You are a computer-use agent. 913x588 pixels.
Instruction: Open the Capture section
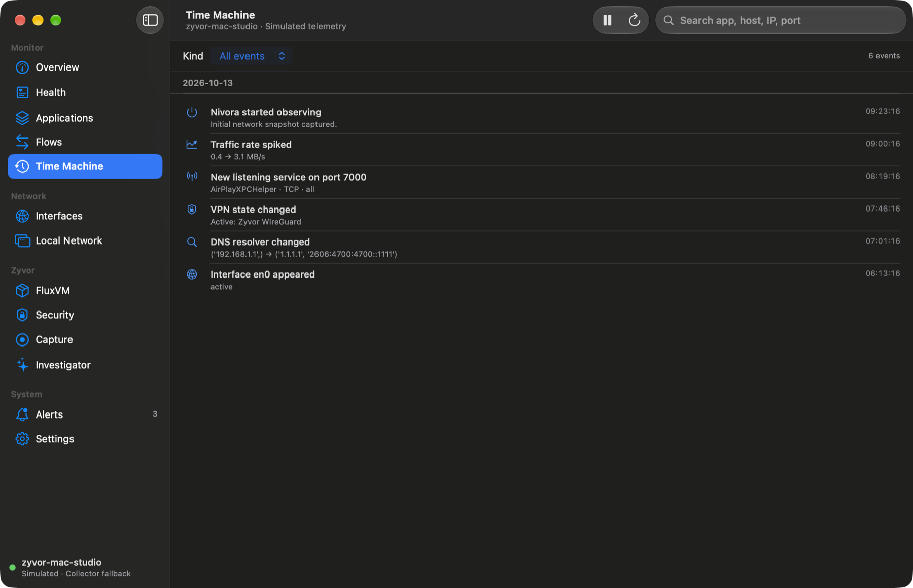click(x=85, y=339)
